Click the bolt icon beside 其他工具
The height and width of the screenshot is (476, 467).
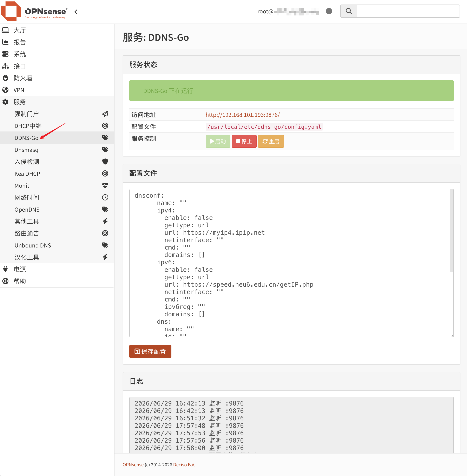105,221
